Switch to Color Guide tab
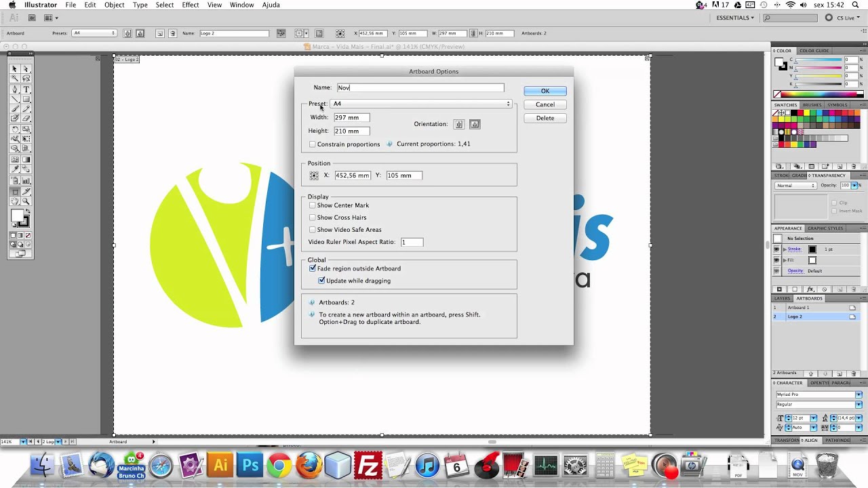The image size is (868, 488). click(814, 51)
